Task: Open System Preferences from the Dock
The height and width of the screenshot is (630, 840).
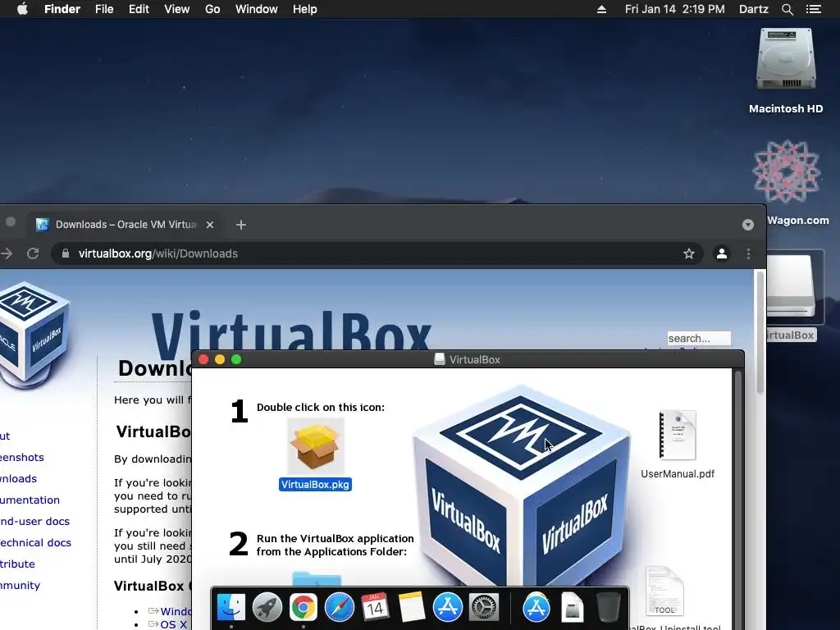Action: [x=484, y=608]
